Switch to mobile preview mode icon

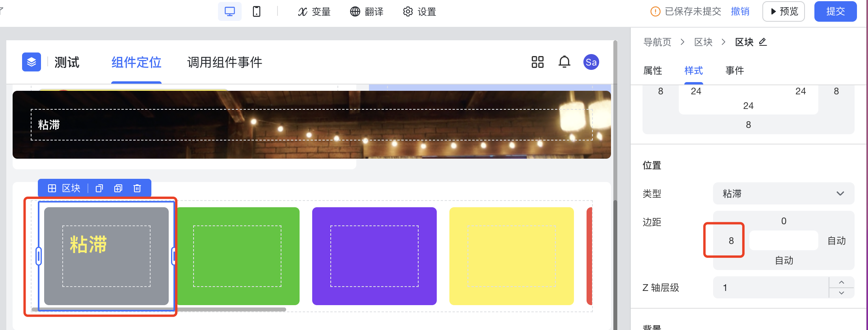coord(257,11)
